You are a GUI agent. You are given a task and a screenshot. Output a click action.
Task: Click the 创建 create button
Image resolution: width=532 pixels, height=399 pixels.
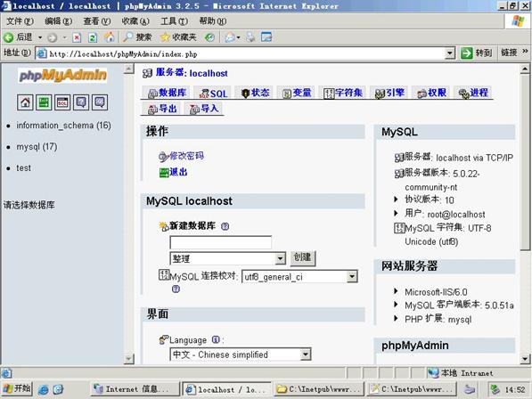point(302,258)
